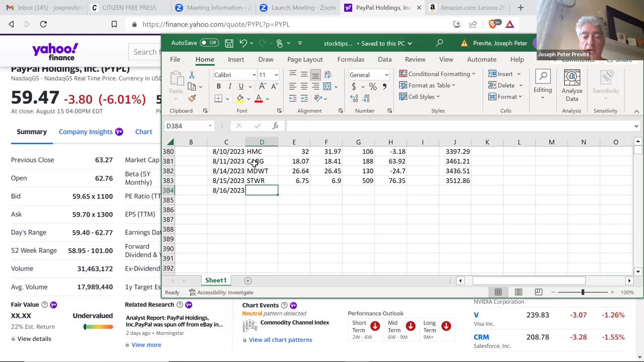Image resolution: width=644 pixels, height=362 pixels.
Task: Open the Cells Insert dropdown
Action: (505, 74)
